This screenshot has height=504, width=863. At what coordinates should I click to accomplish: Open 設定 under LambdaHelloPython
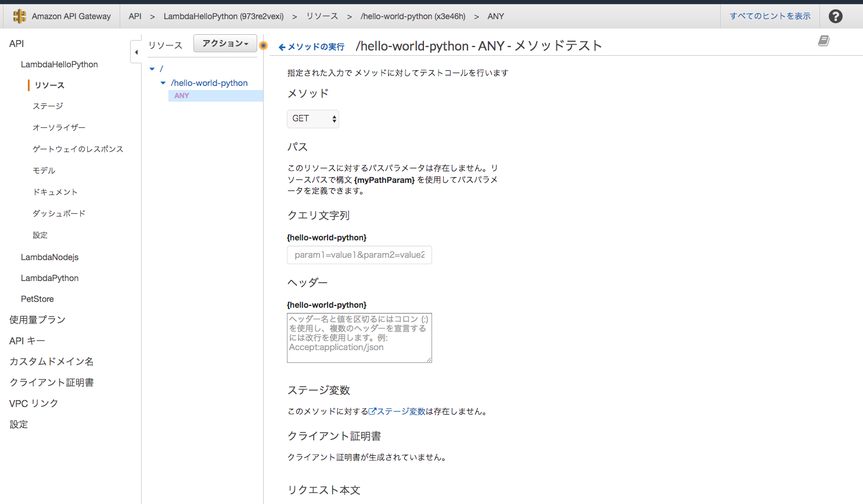click(40, 235)
